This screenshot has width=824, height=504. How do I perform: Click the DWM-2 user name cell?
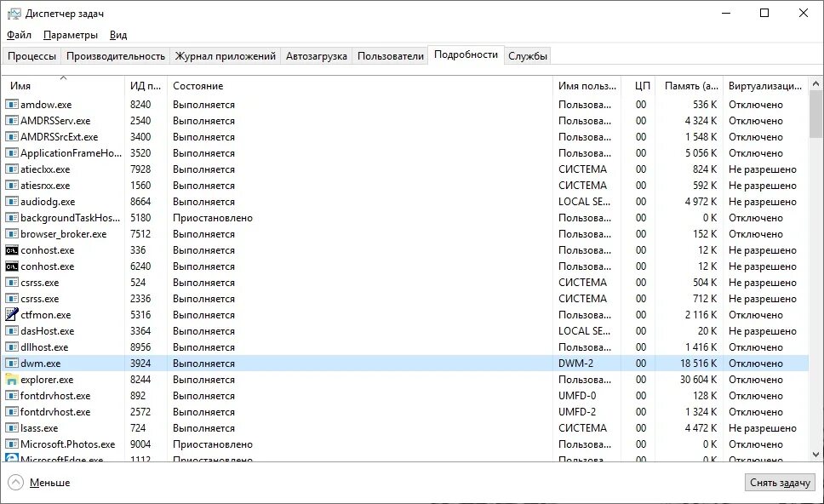(x=575, y=364)
